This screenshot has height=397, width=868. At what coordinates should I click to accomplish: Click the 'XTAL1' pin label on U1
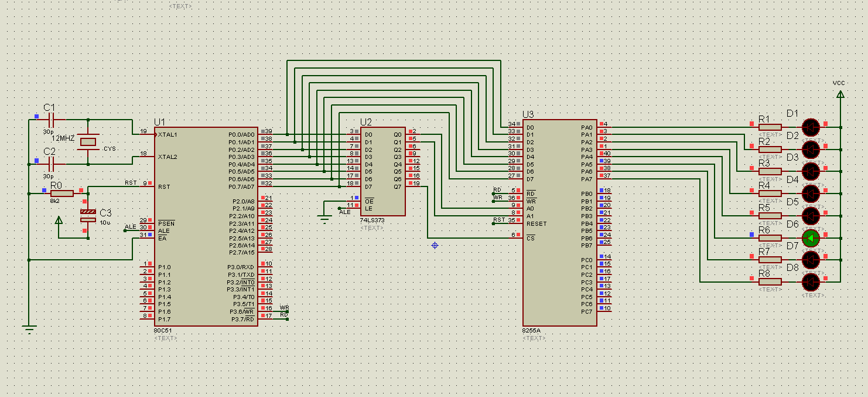point(168,134)
